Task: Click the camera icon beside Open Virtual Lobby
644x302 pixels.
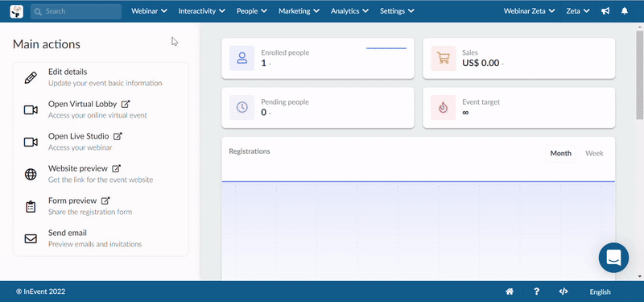Action: 31,110
